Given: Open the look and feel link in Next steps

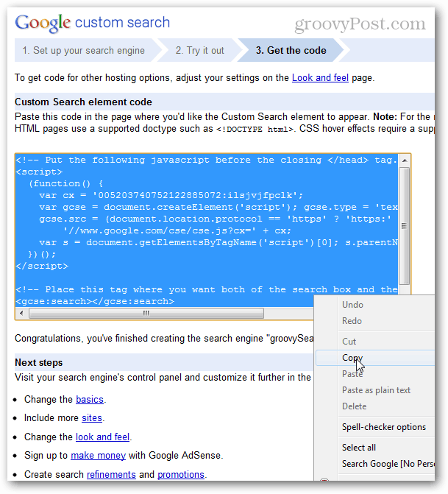Looking at the screenshot, I should 103,437.
